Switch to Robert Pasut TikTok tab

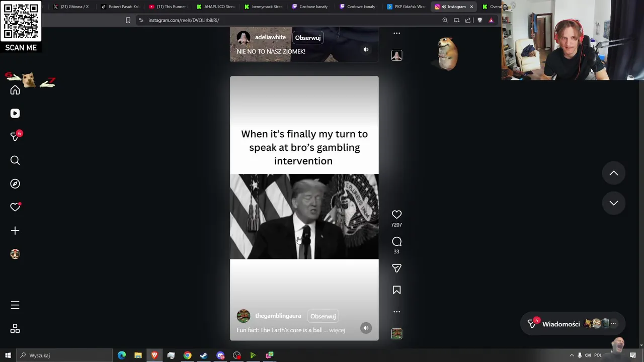pos(121,7)
